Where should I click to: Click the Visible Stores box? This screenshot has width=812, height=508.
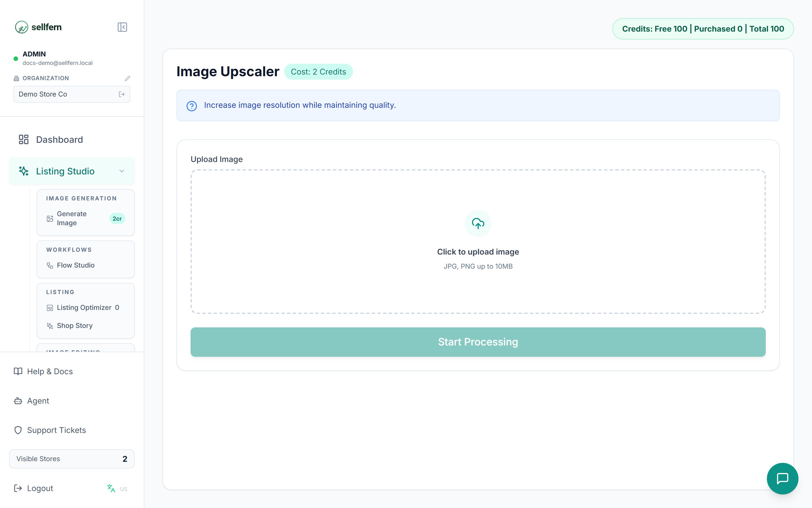tap(72, 459)
